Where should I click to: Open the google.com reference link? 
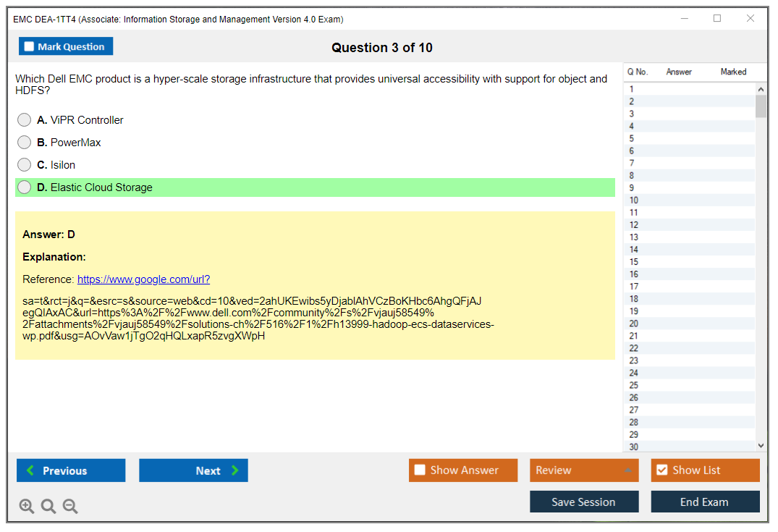pos(143,279)
